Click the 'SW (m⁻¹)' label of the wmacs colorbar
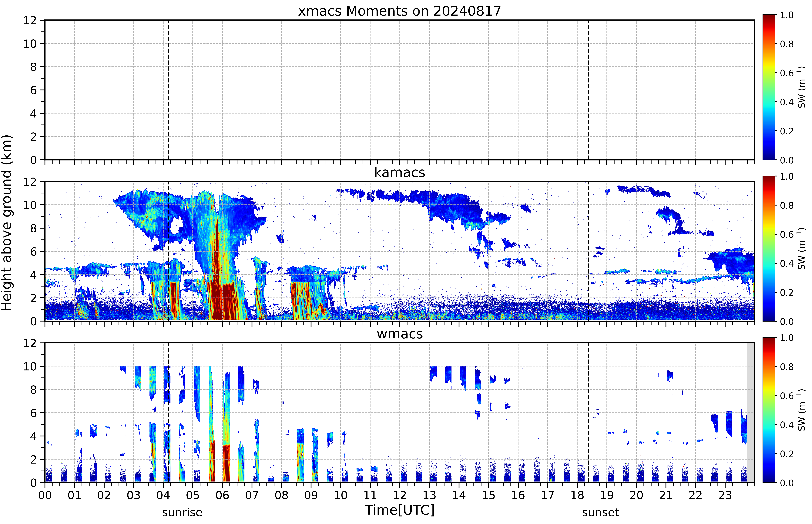Screen dimensions: 812x524 tap(801, 410)
